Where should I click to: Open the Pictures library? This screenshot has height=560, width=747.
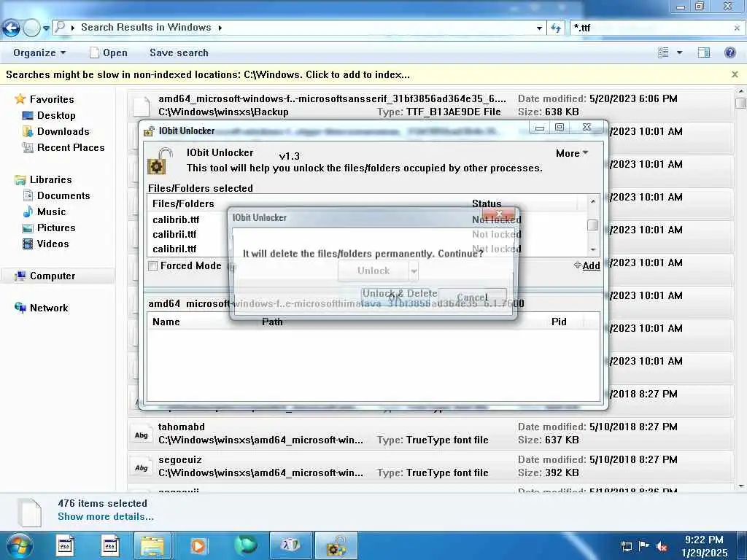click(x=55, y=227)
